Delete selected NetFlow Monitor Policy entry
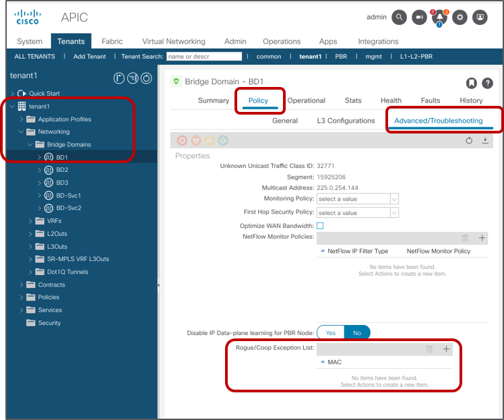The height and width of the screenshot is (420, 504). coord(465,238)
